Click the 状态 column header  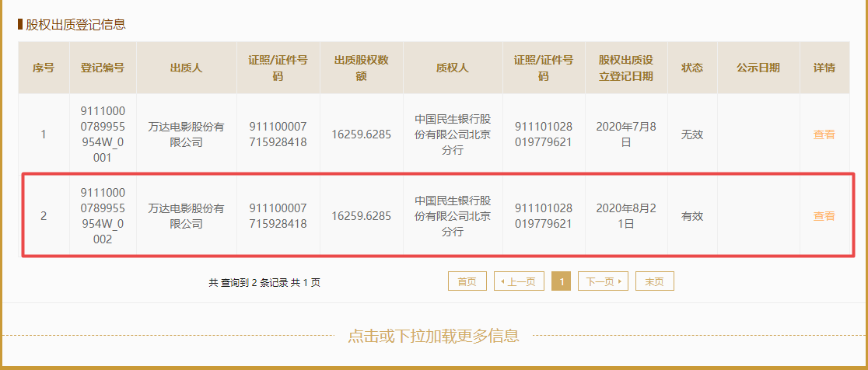692,68
